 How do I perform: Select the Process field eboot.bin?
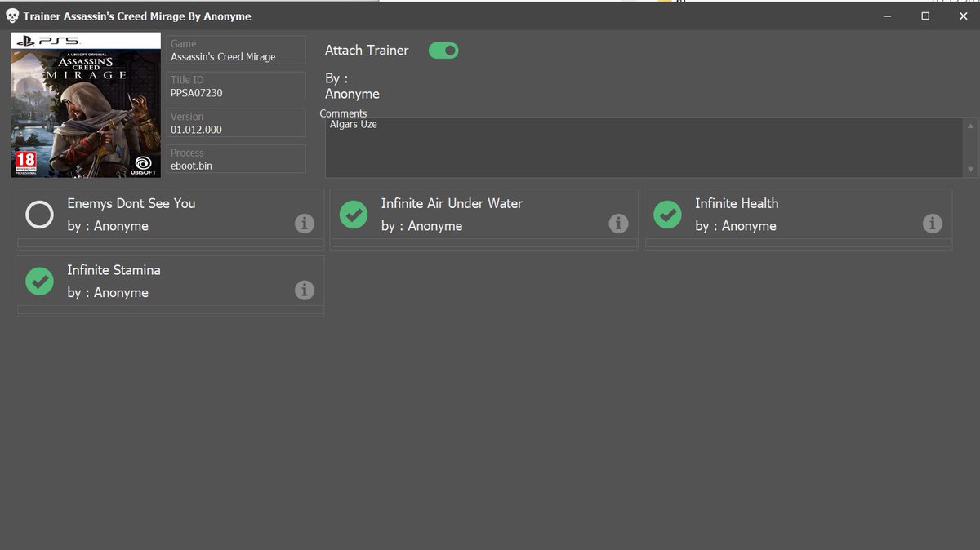236,158
